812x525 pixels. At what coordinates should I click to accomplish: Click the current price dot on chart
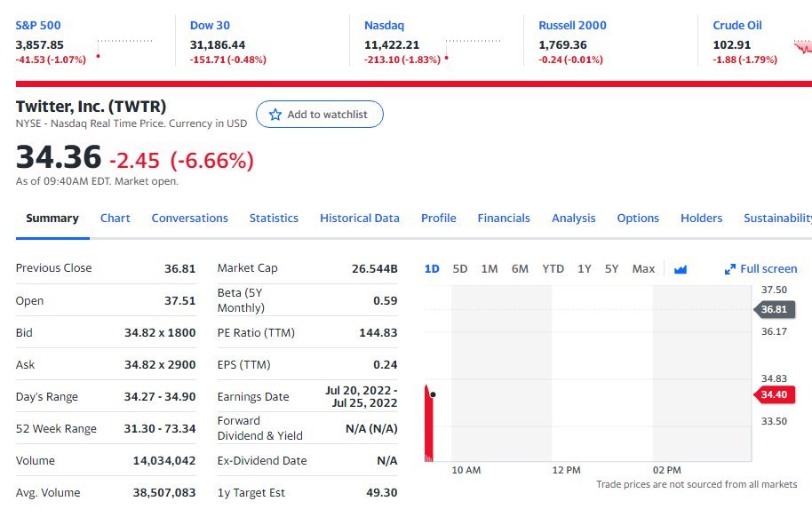433,394
